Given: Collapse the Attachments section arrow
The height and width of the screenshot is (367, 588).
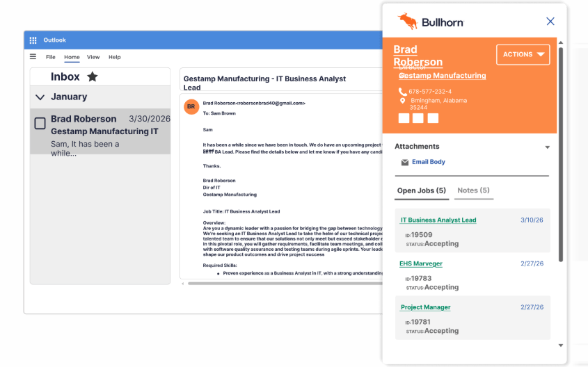Looking at the screenshot, I should pos(548,147).
